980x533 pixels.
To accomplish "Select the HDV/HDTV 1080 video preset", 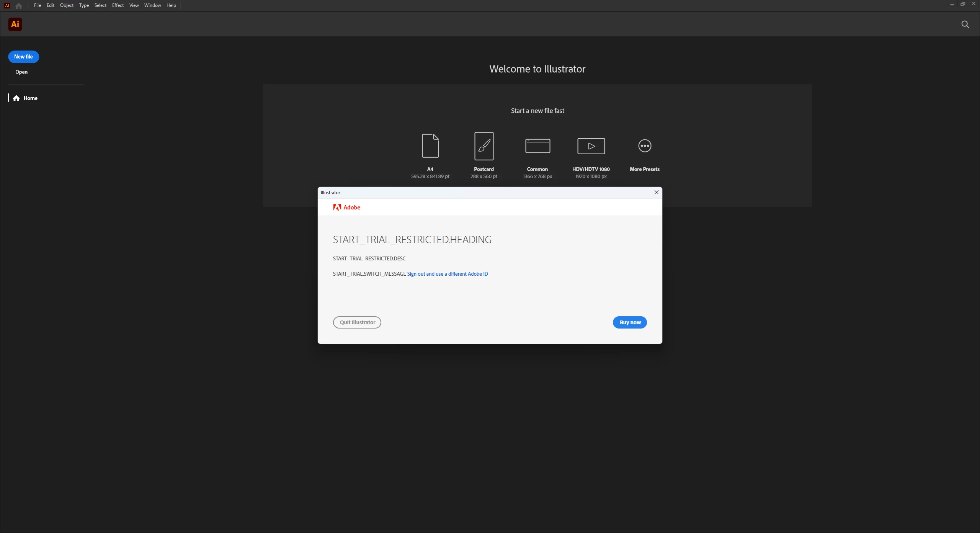I will pos(591,146).
